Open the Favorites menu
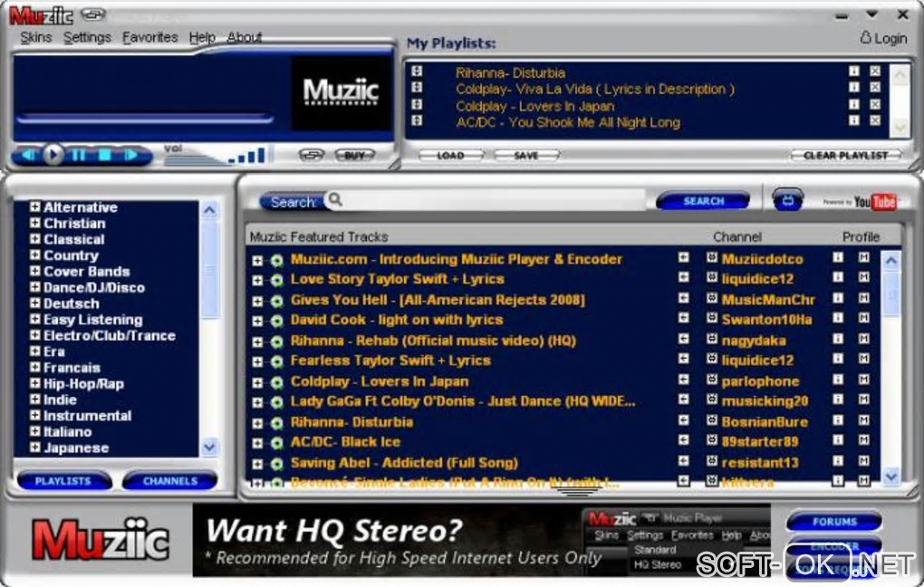 pyautogui.click(x=149, y=37)
